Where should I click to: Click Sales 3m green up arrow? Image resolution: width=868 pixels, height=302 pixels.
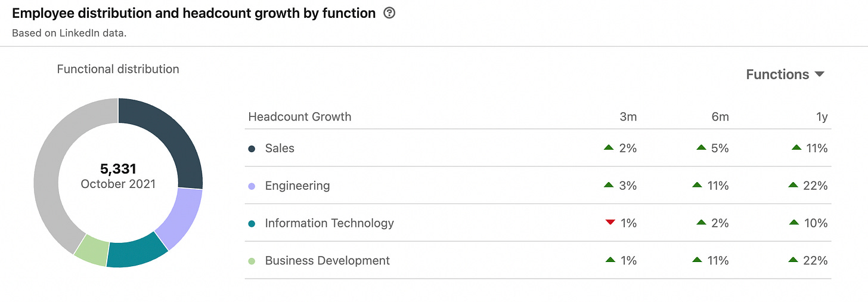point(609,147)
